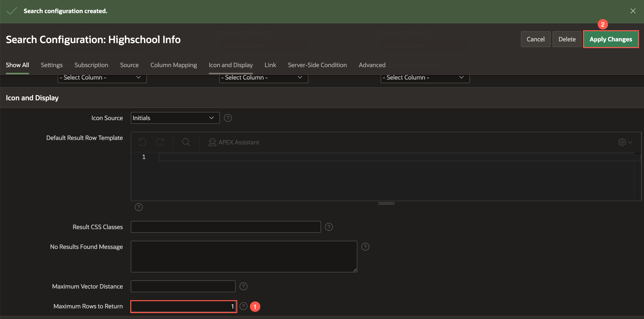
Task: Click the Delete button
Action: [x=567, y=39]
